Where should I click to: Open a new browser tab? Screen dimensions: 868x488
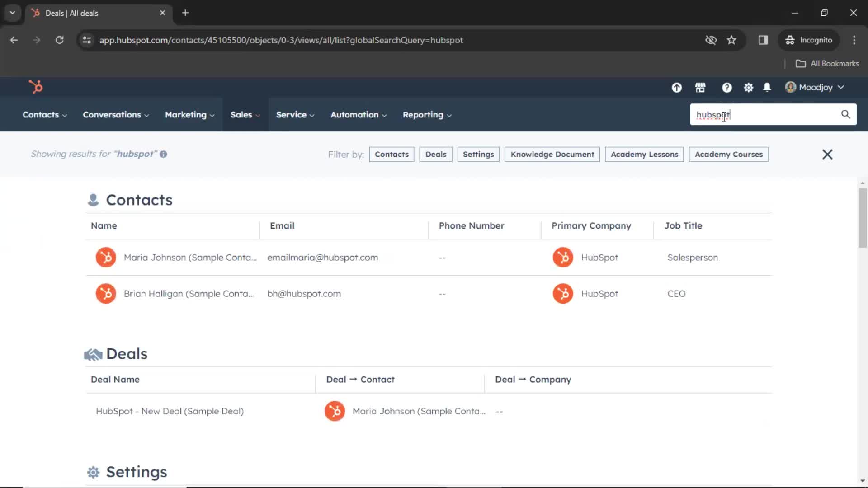point(185,13)
